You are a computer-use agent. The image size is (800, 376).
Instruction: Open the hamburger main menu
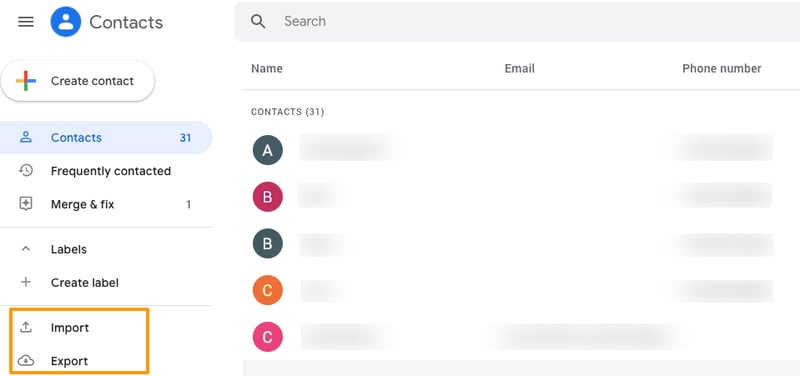point(26,22)
